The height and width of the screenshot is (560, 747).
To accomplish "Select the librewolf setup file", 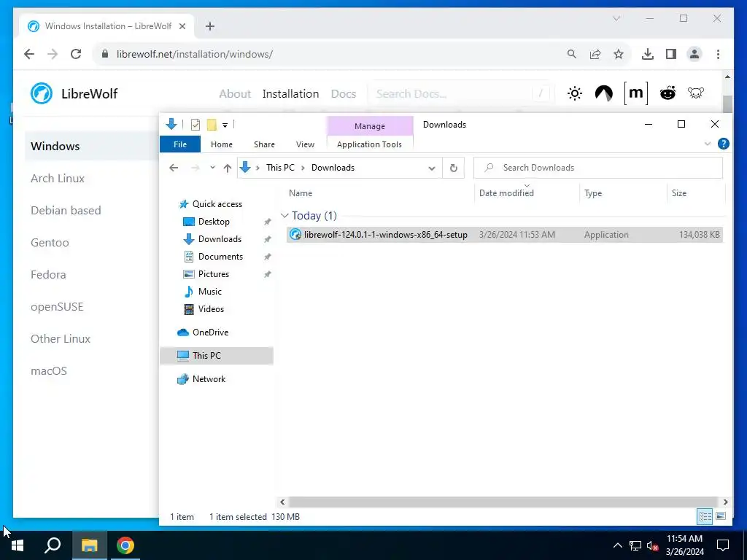I will pyautogui.click(x=505, y=234).
